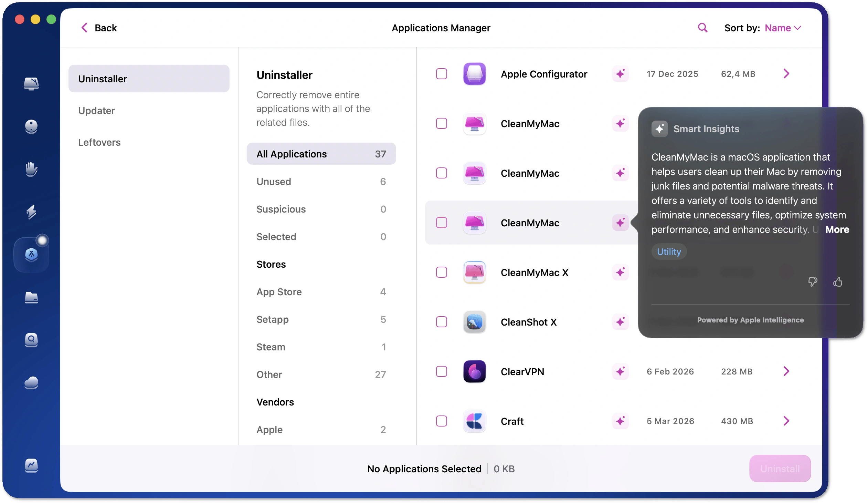Show Smart Insights sparkle for ClearVPN

[620, 371]
